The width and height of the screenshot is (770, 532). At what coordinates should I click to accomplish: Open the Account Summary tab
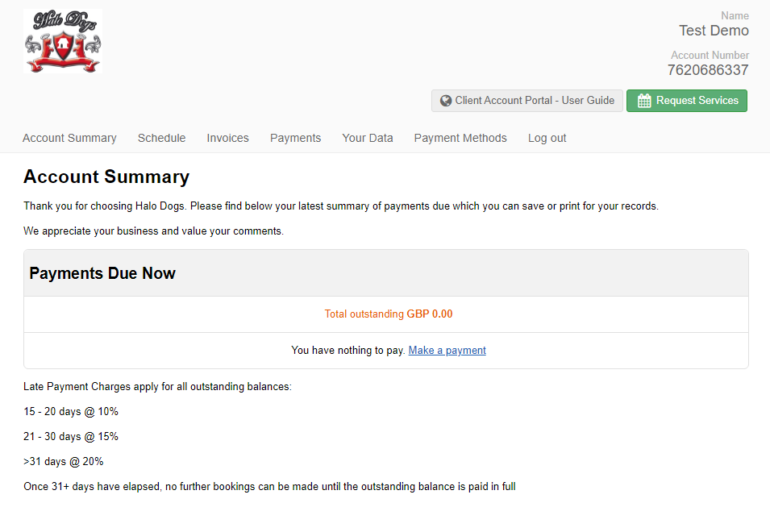(x=69, y=138)
